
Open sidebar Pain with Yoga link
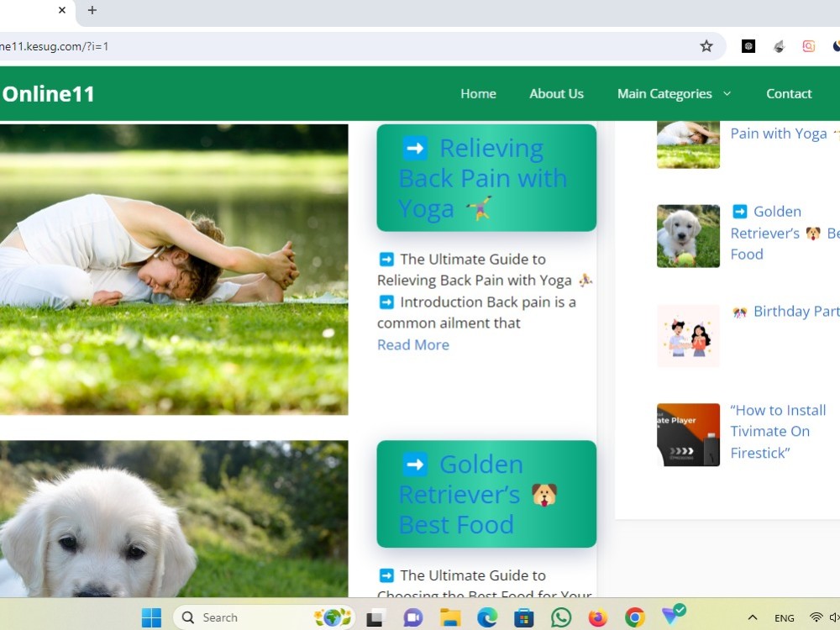point(779,134)
